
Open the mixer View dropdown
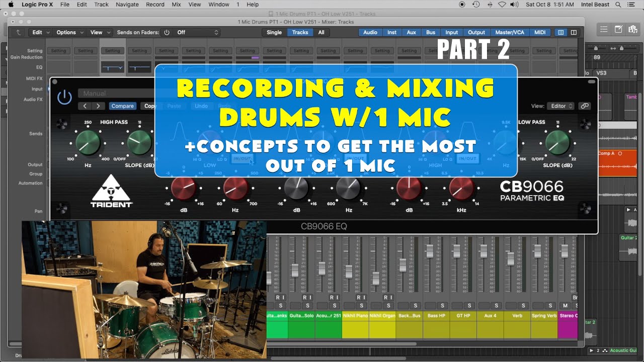(100, 32)
